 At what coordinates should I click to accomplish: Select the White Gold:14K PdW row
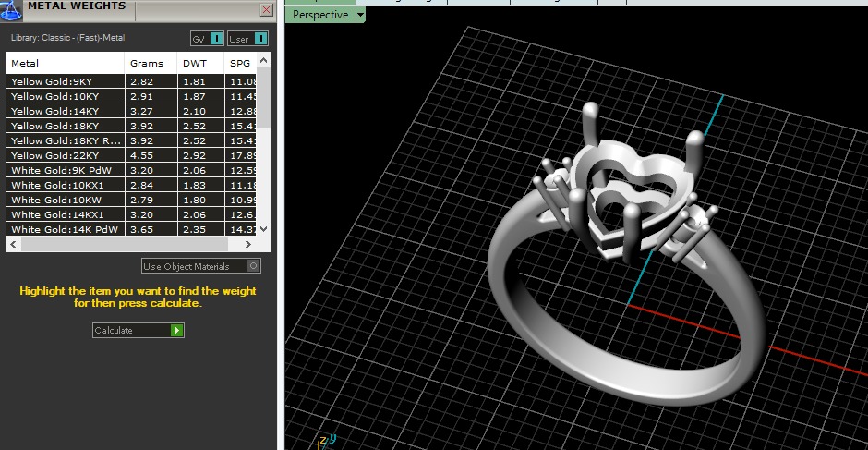click(131, 229)
